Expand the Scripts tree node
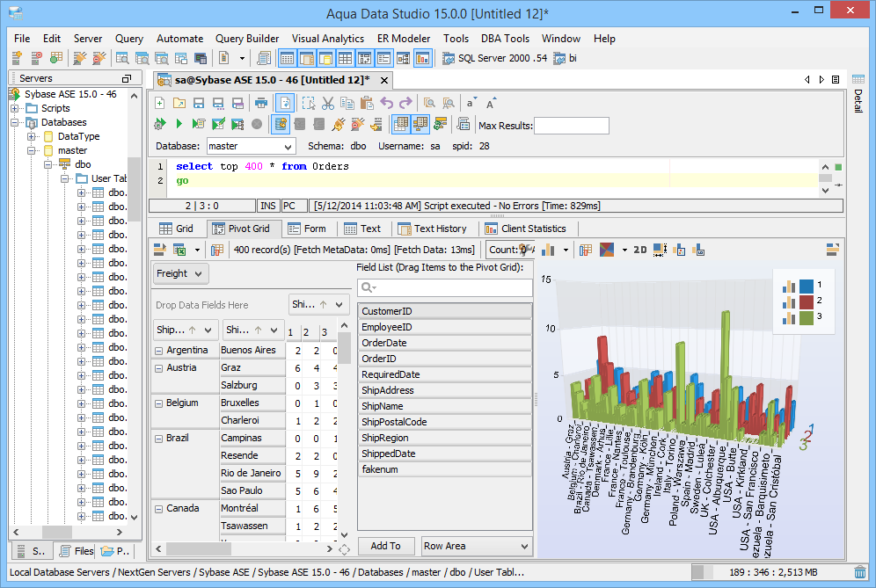This screenshot has width=876, height=588. click(15, 108)
